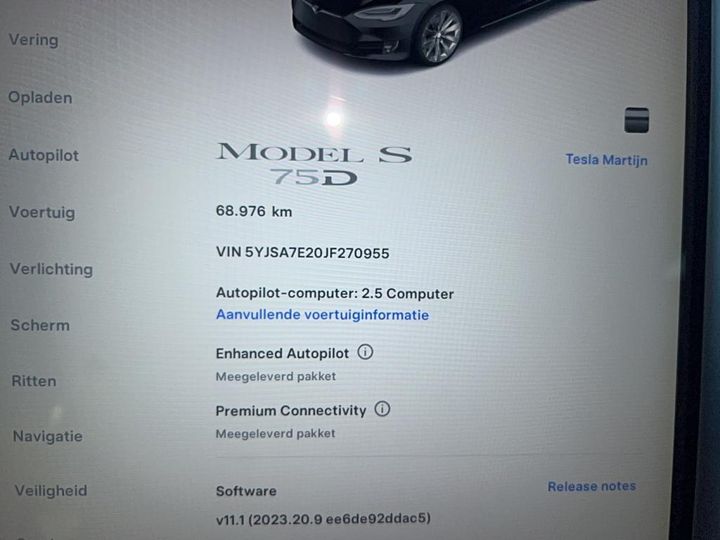
Task: Click the Tesla Martijn vehicle name link
Action: pyautogui.click(x=607, y=160)
